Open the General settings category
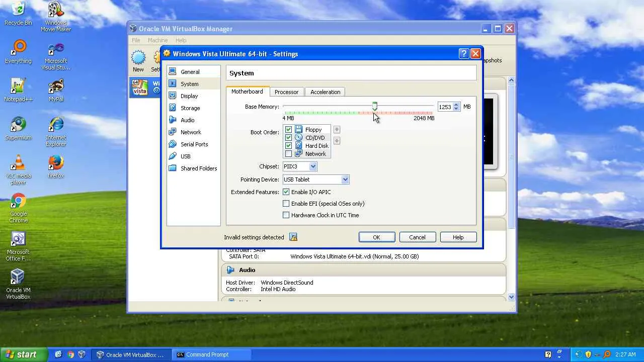The height and width of the screenshot is (362, 644). (194, 72)
